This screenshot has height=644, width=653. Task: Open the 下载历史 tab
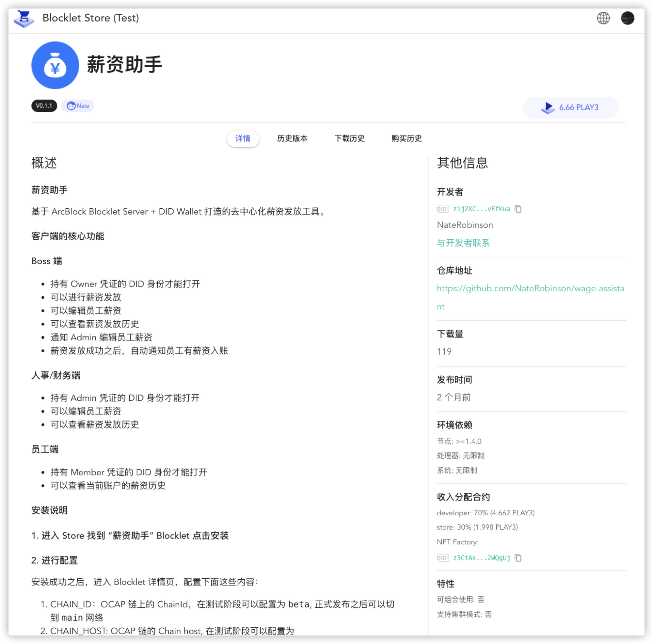click(349, 138)
